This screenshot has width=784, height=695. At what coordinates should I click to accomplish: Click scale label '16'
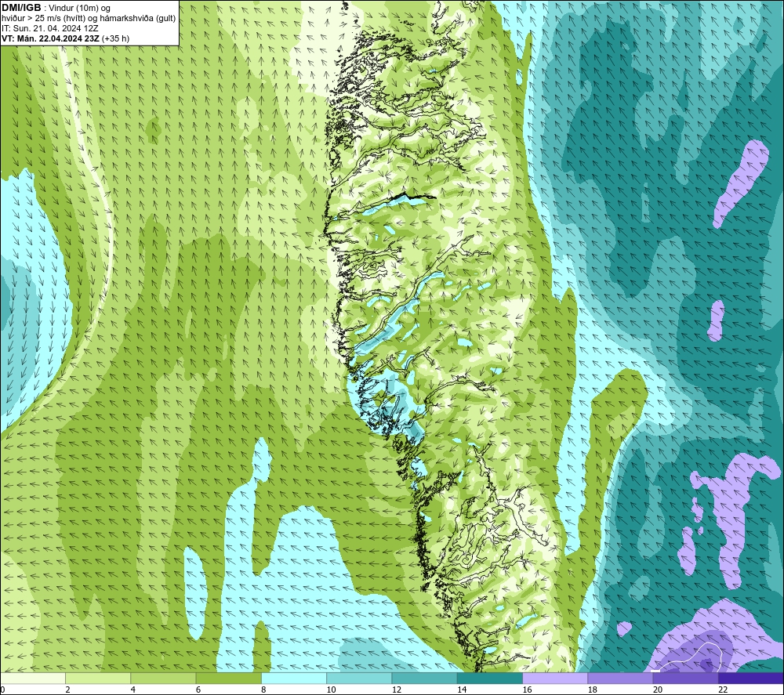pos(527,690)
